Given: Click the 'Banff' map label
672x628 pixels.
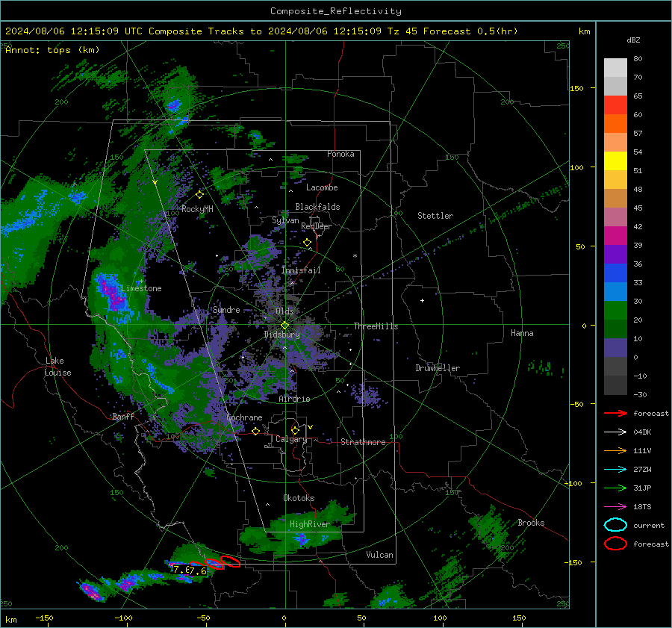Looking at the screenshot, I should 123,416.
